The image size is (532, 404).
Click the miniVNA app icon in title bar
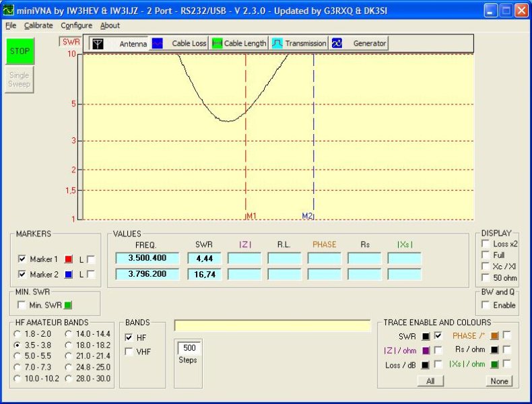coord(8,11)
